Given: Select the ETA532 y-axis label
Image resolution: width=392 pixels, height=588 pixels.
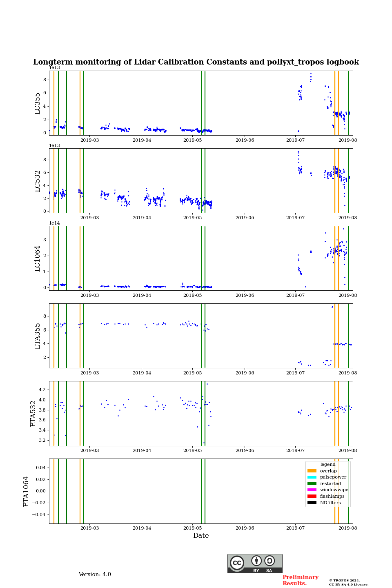Looking at the screenshot, I should tap(33, 414).
